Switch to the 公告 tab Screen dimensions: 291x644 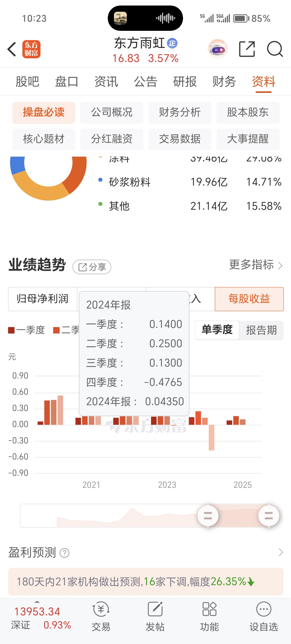pos(146,81)
